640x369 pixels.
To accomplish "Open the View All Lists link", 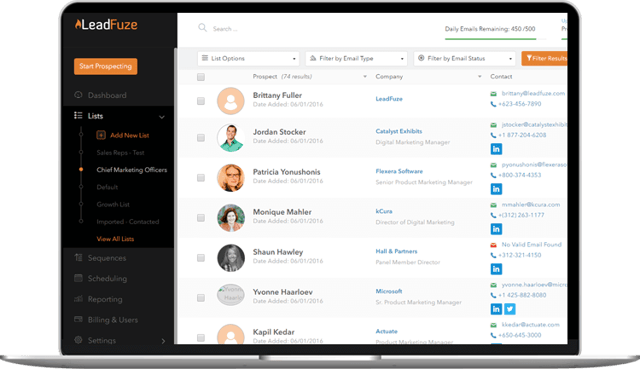I will pyautogui.click(x=115, y=239).
